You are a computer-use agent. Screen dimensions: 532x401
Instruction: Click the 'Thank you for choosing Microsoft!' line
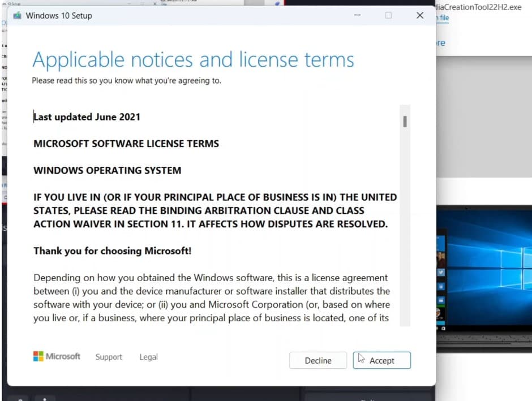(112, 251)
